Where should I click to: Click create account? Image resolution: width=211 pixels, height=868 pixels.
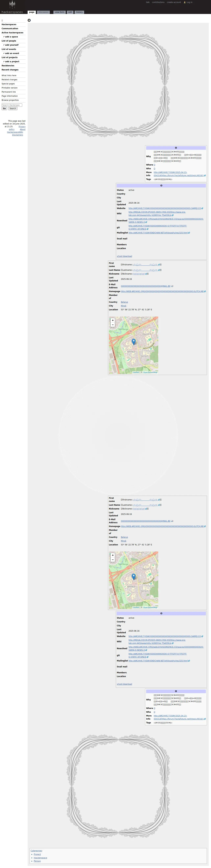[174, 2]
